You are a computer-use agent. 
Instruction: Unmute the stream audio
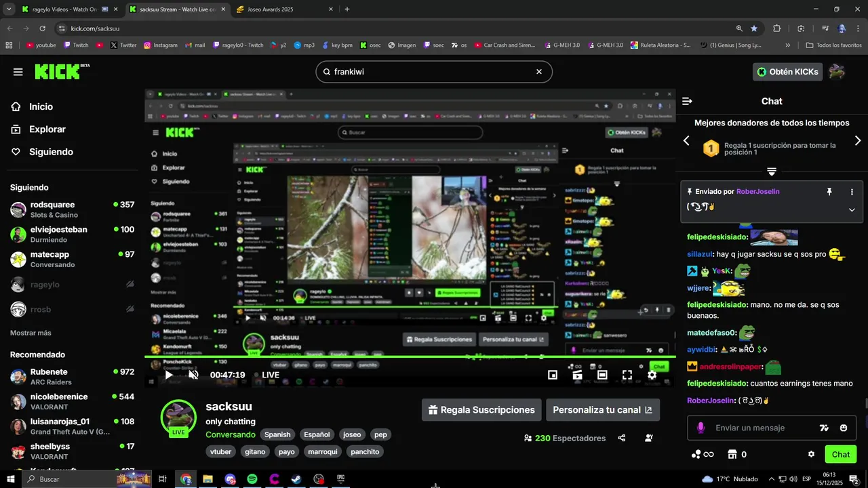pos(193,375)
